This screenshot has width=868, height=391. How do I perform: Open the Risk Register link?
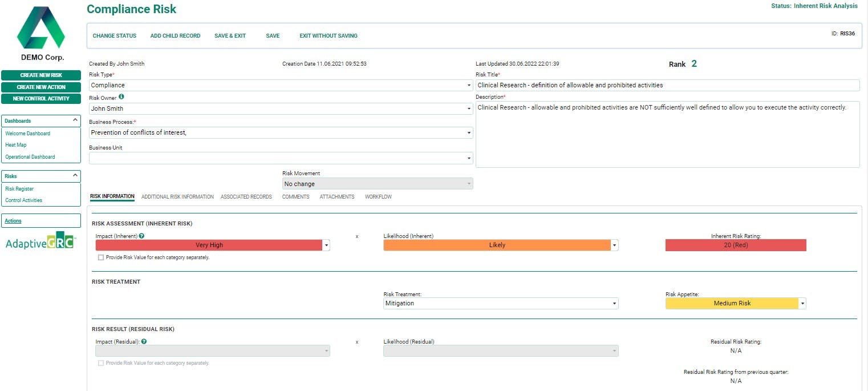(x=19, y=188)
